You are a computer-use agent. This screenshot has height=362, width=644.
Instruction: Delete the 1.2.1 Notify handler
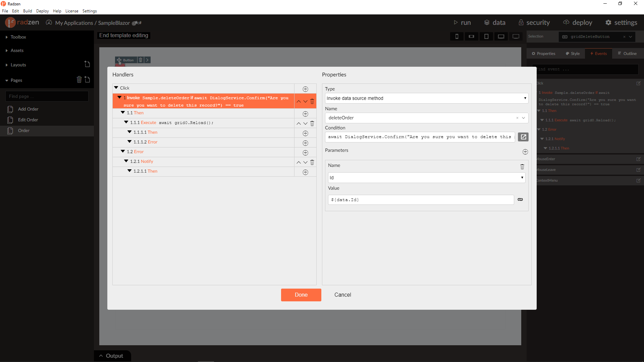pyautogui.click(x=312, y=162)
